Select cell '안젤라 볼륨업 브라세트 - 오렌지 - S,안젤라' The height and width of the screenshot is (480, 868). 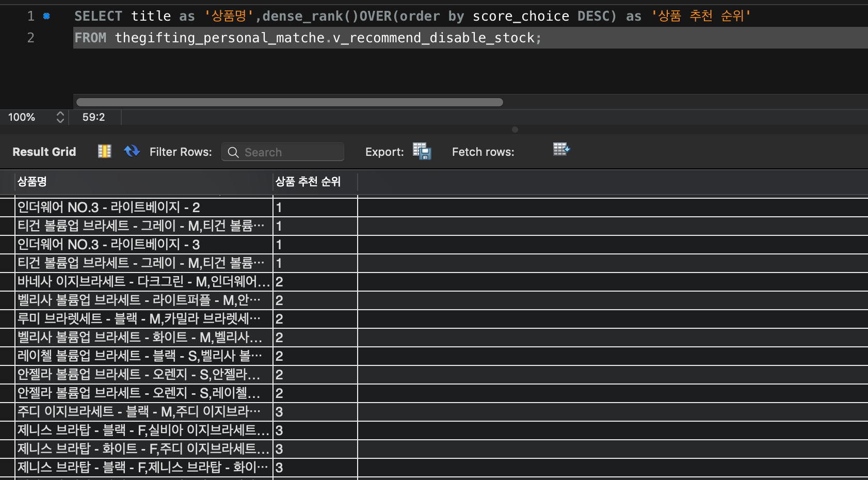(x=144, y=375)
